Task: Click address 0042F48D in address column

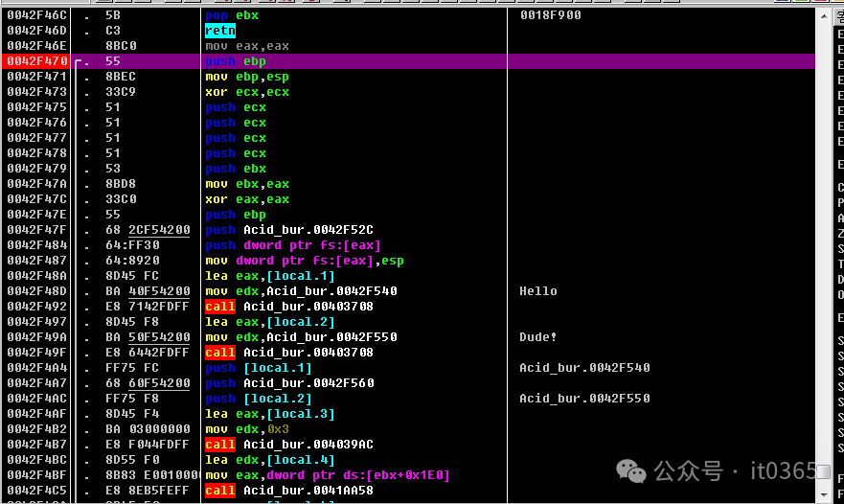Action: coord(35,291)
